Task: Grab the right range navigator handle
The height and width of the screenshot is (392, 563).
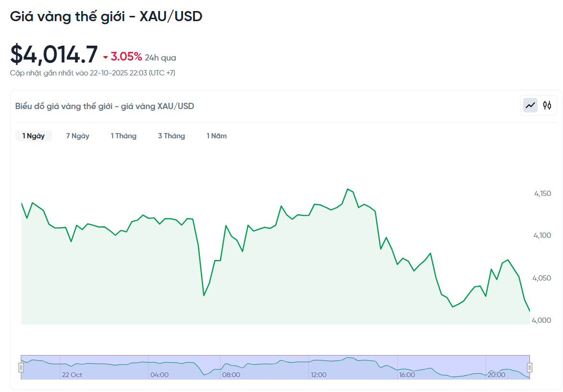Action: point(530,367)
